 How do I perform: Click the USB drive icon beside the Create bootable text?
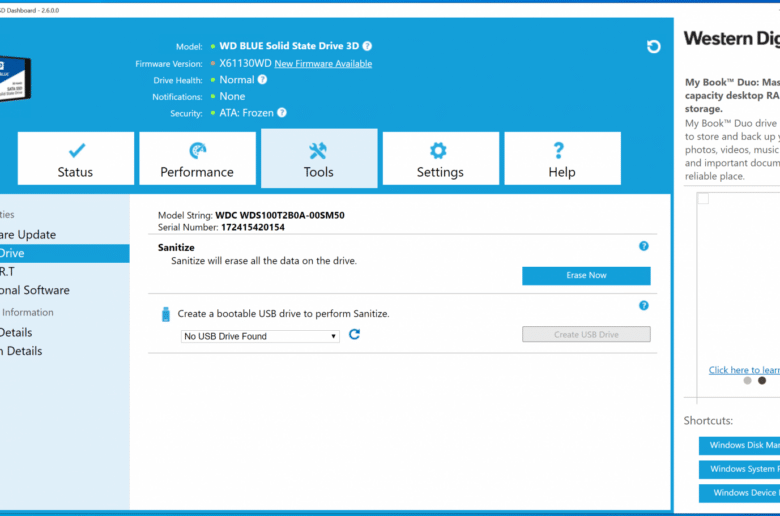point(166,314)
